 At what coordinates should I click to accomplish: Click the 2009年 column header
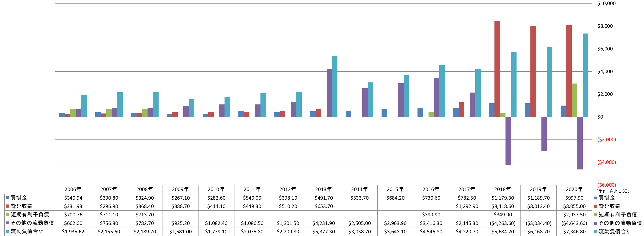(180, 189)
